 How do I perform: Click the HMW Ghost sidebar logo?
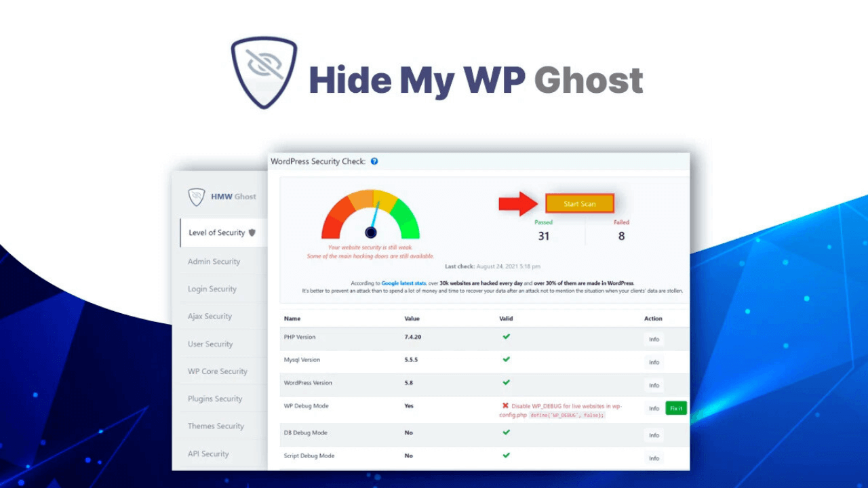[x=197, y=197]
